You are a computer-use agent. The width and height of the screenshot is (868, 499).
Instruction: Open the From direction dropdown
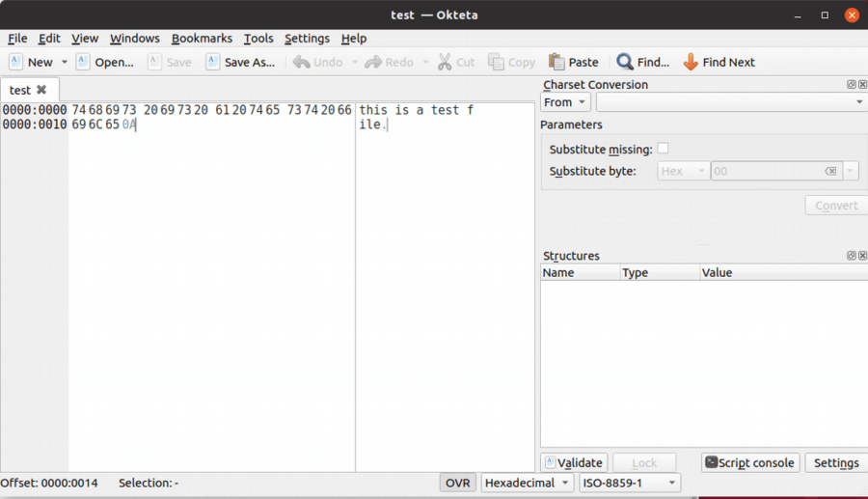565,102
